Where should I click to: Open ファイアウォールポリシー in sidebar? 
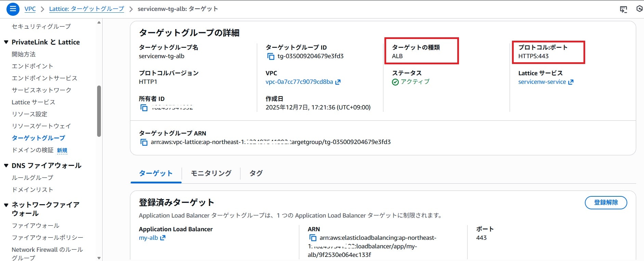tap(48, 237)
